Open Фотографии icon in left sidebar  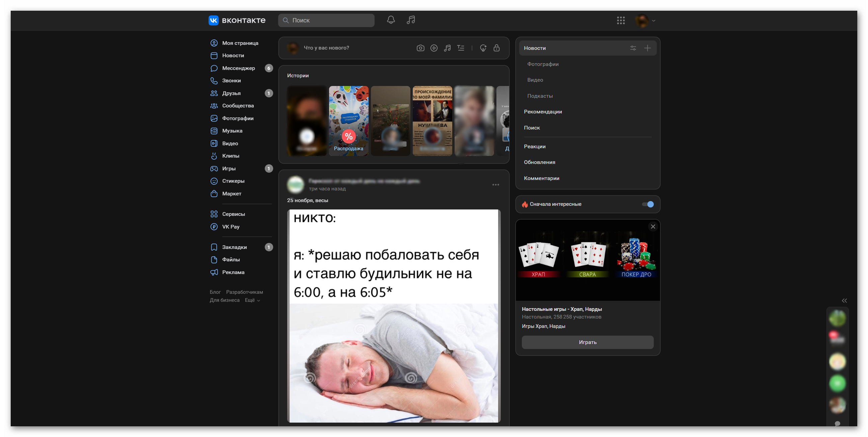[214, 118]
